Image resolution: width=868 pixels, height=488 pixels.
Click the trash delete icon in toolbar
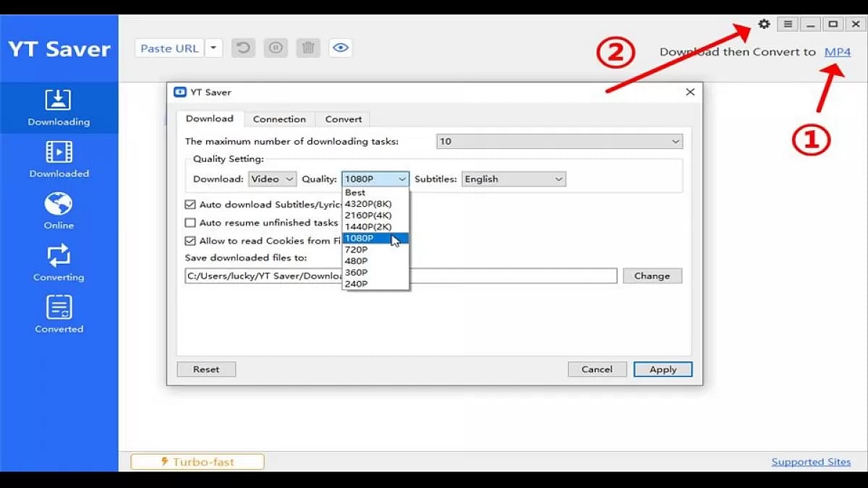(308, 48)
